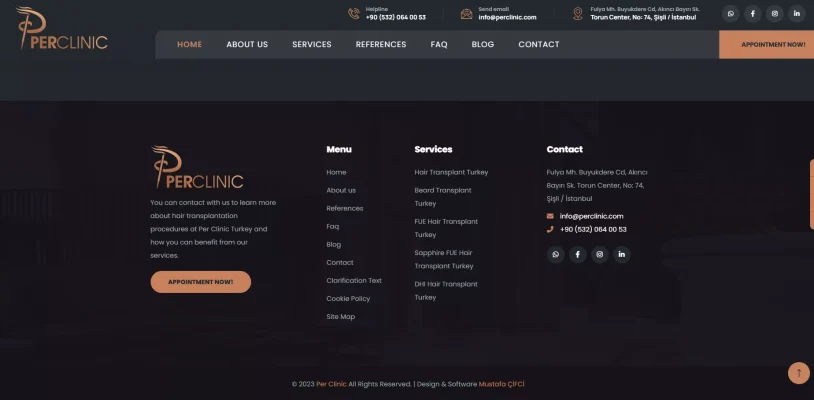Screen dimensions: 814x400
Task: Open the footer WhatsApp icon
Action: pos(555,254)
